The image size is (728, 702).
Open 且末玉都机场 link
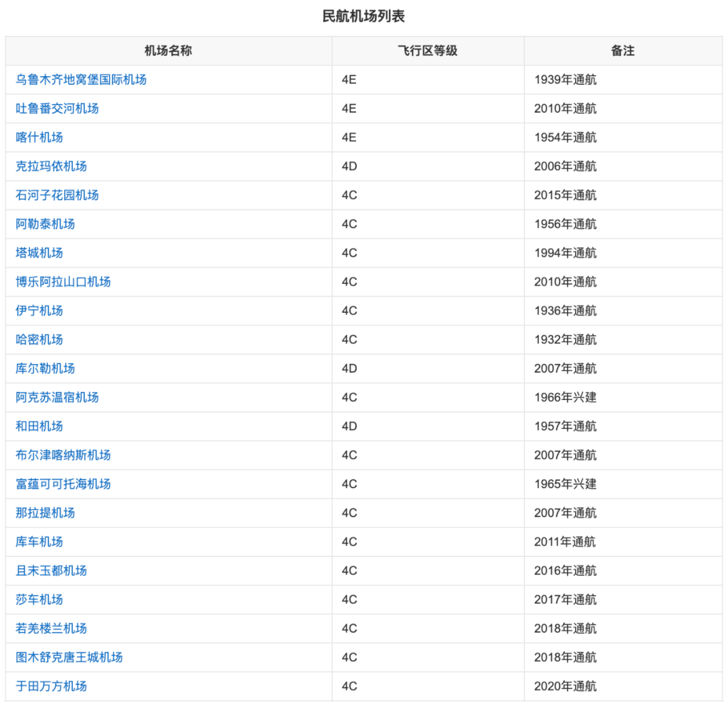pos(51,571)
